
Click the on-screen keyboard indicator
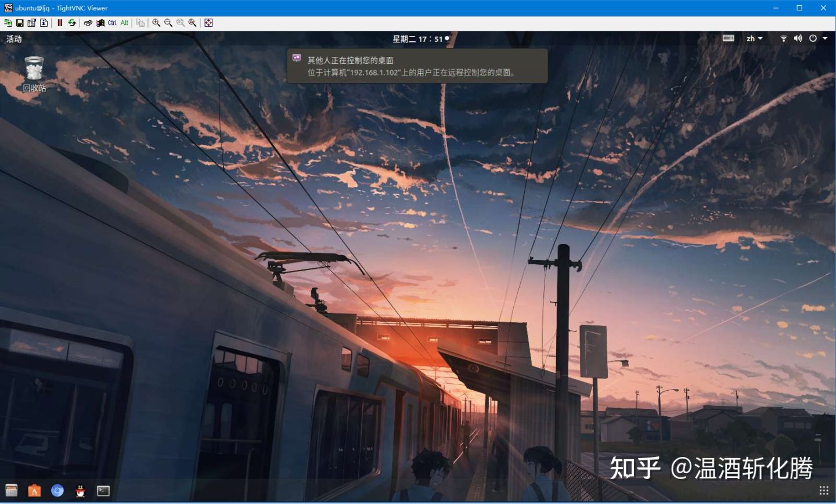tap(728, 38)
